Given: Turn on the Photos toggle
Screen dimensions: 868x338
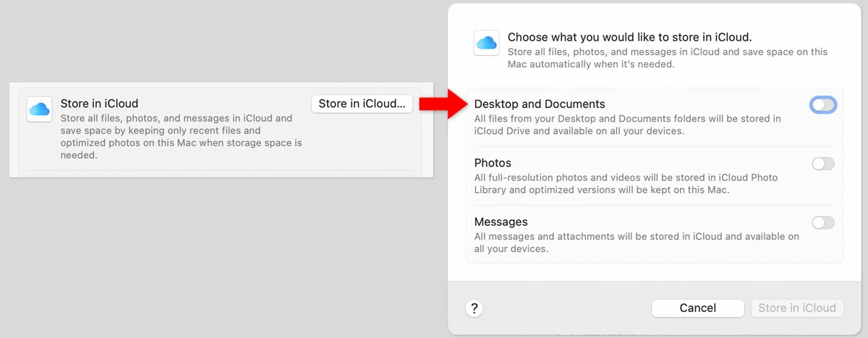Looking at the screenshot, I should [823, 164].
